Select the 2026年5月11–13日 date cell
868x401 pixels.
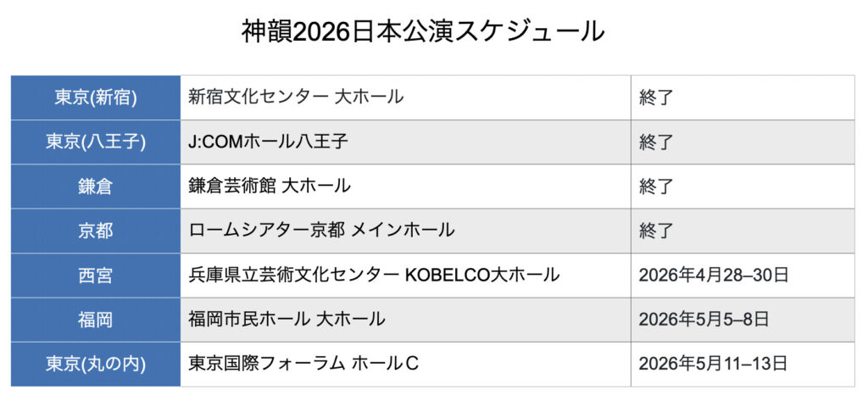point(713,364)
